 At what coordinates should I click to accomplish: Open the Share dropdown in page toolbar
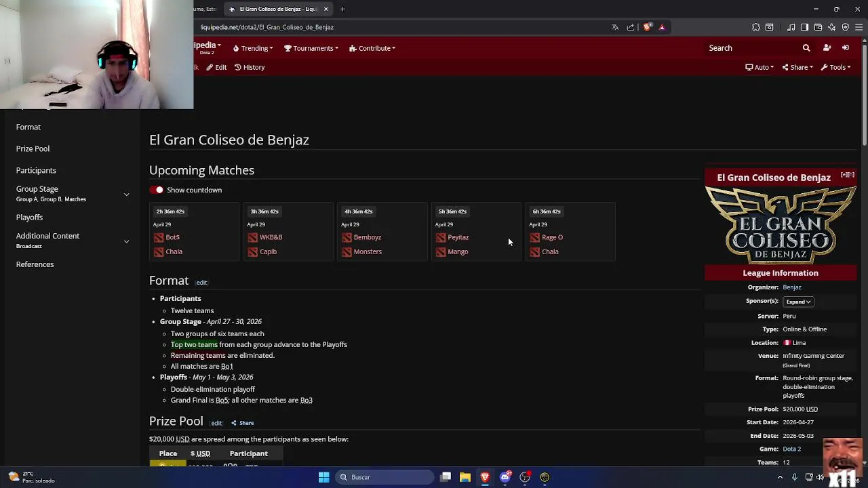[x=797, y=67]
